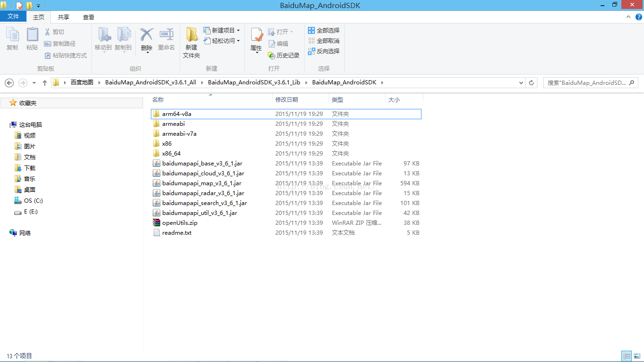Click Select All in the ribbon
Screen dimensions: 644x362
(324, 30)
